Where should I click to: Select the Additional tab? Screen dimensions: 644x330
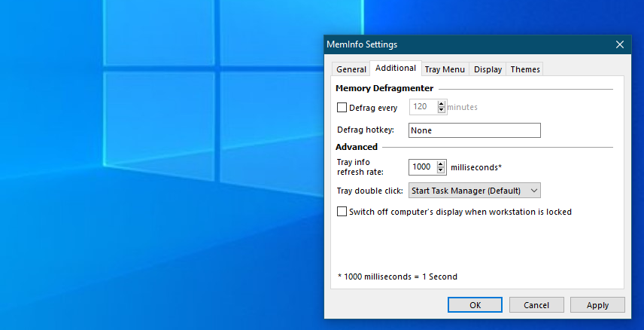396,68
